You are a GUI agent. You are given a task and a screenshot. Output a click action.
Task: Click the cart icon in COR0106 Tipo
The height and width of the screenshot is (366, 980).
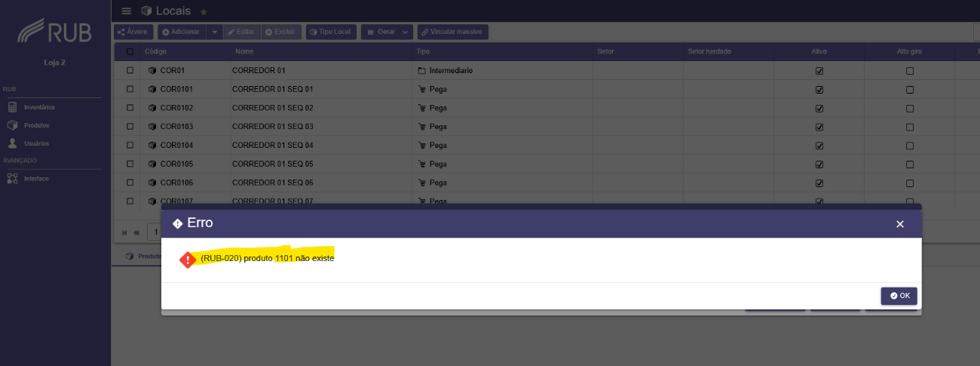pyautogui.click(x=421, y=183)
